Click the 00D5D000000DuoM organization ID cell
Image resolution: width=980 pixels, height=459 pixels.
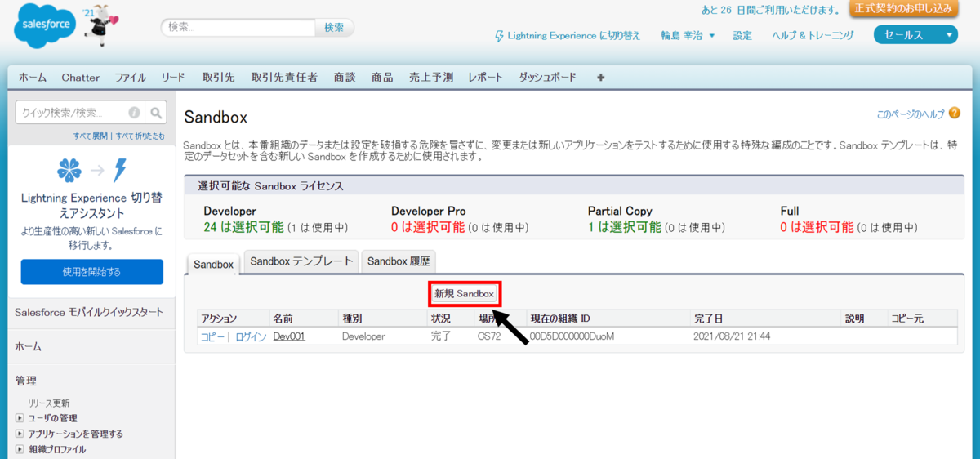click(572, 336)
